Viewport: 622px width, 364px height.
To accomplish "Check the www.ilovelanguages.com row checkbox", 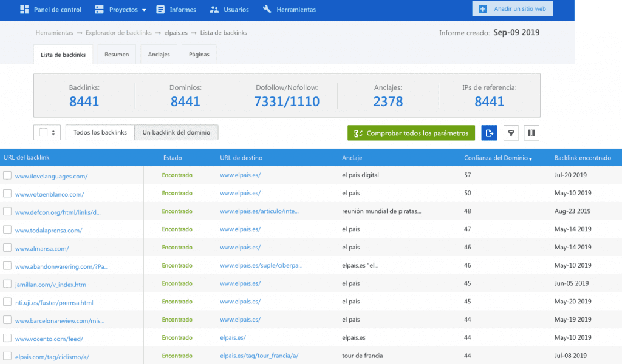I will point(7,175).
